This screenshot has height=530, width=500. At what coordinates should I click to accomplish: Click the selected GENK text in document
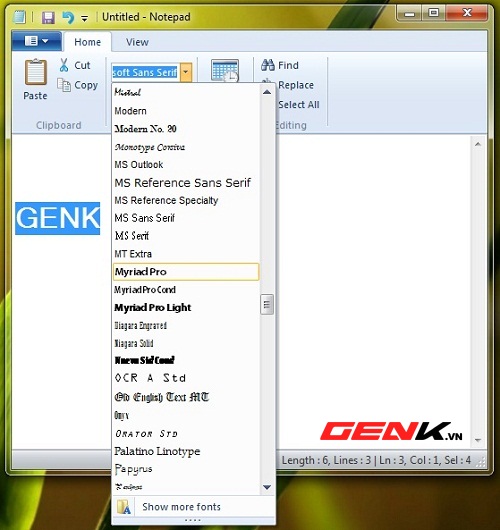[57, 218]
